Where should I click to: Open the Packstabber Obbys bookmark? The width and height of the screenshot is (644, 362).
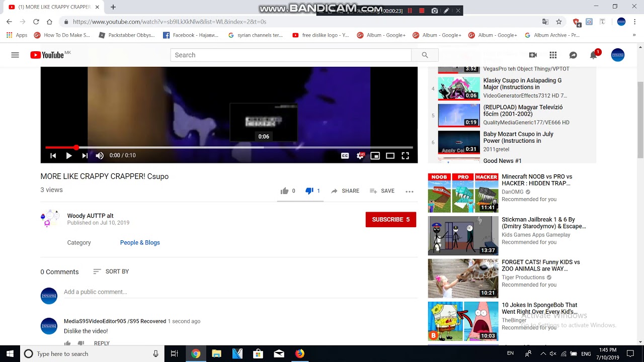pos(127,35)
